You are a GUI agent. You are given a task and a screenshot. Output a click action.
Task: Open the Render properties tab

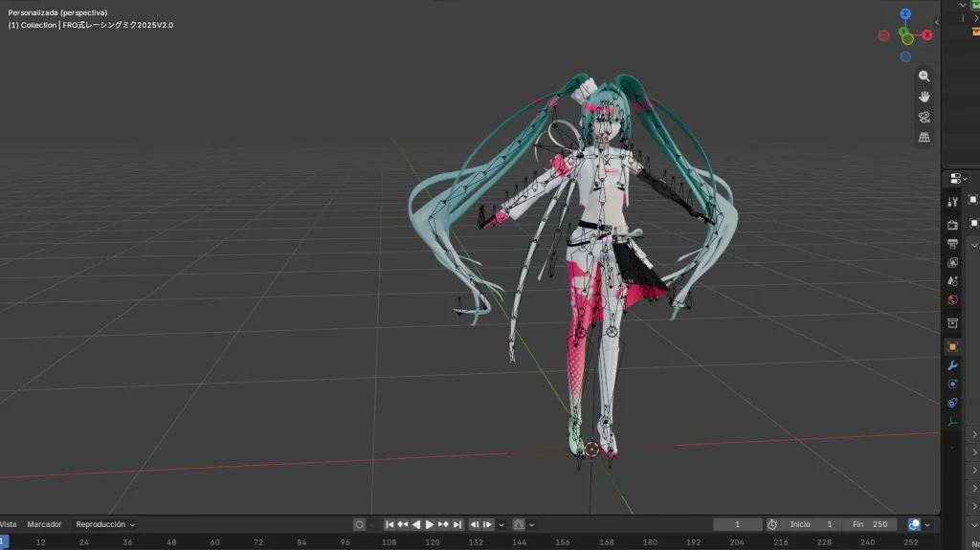point(952,225)
